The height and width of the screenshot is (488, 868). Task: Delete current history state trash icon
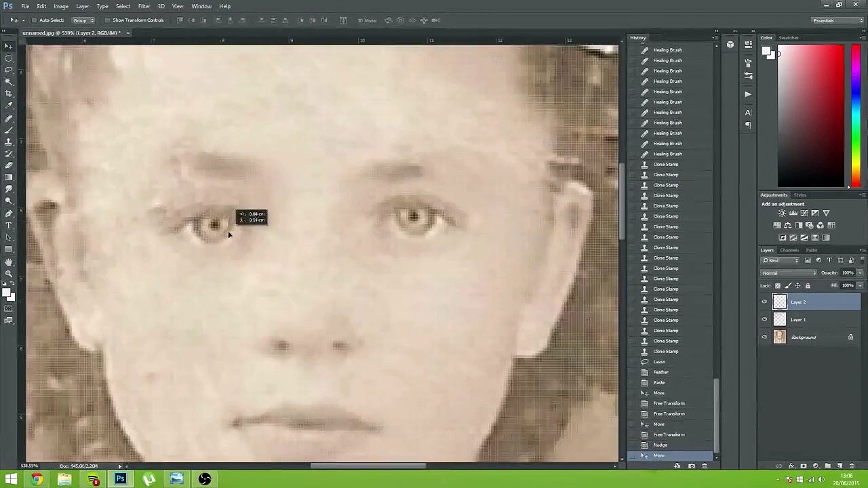click(704, 466)
